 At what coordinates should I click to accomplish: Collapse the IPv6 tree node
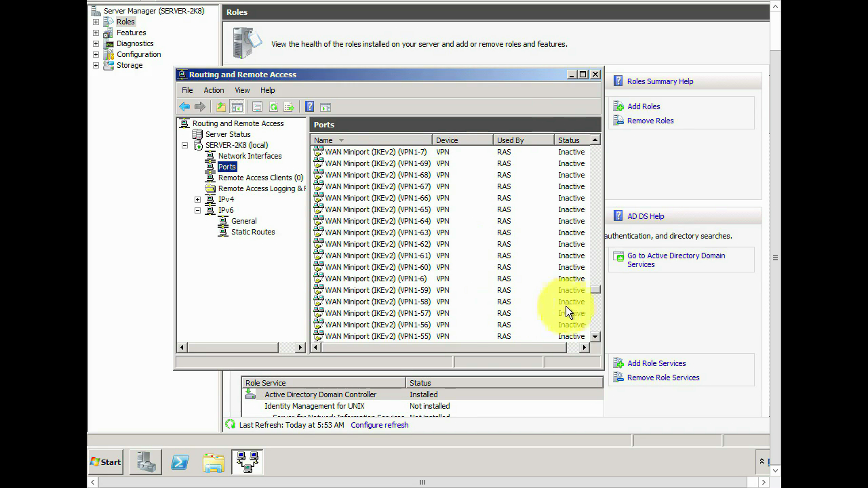point(197,210)
